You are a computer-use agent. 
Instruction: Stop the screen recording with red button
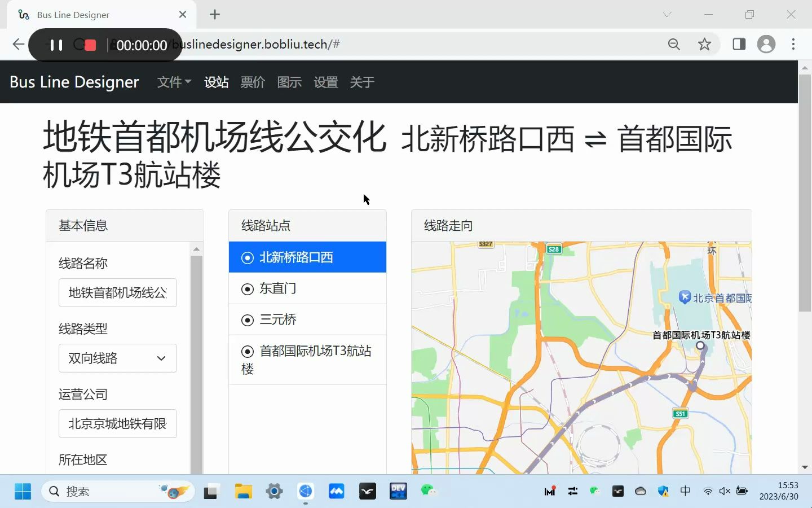coord(90,45)
